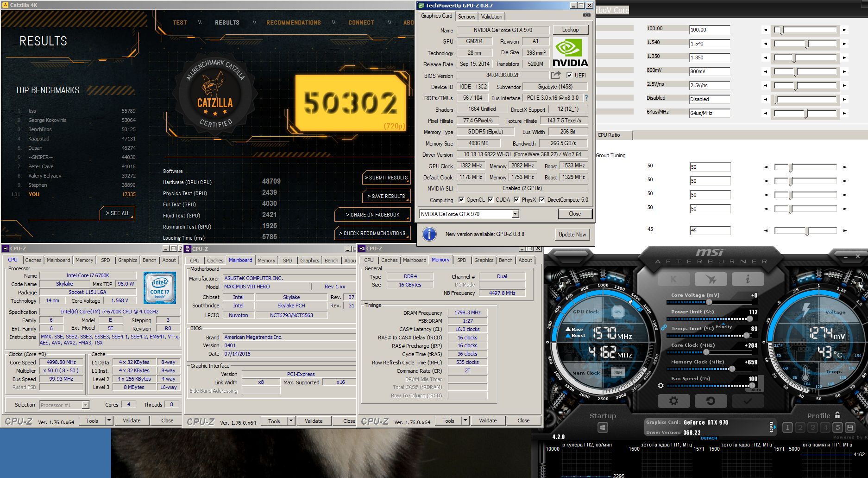Viewport: 868px width, 478px height.
Task: Select Afterburner profile slot 2
Action: coord(800,427)
